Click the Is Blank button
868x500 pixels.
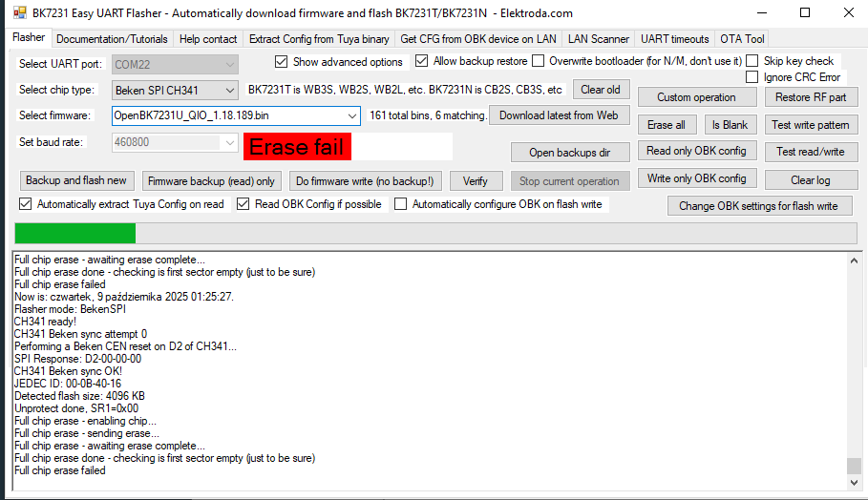tap(730, 125)
